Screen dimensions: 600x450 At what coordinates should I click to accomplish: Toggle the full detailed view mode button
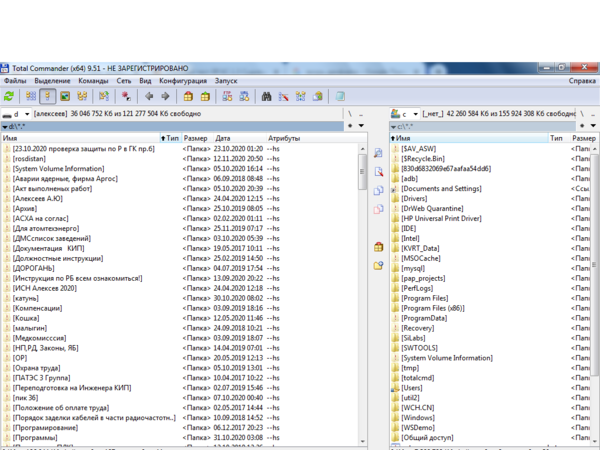point(47,97)
